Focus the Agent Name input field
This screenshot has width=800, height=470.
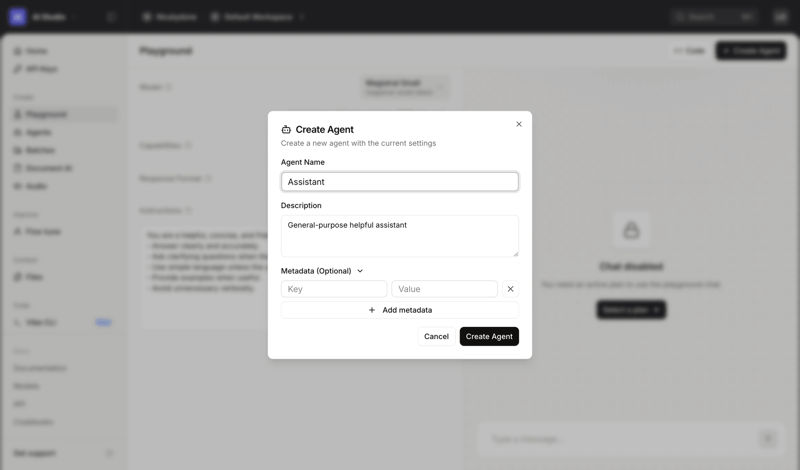click(x=400, y=182)
